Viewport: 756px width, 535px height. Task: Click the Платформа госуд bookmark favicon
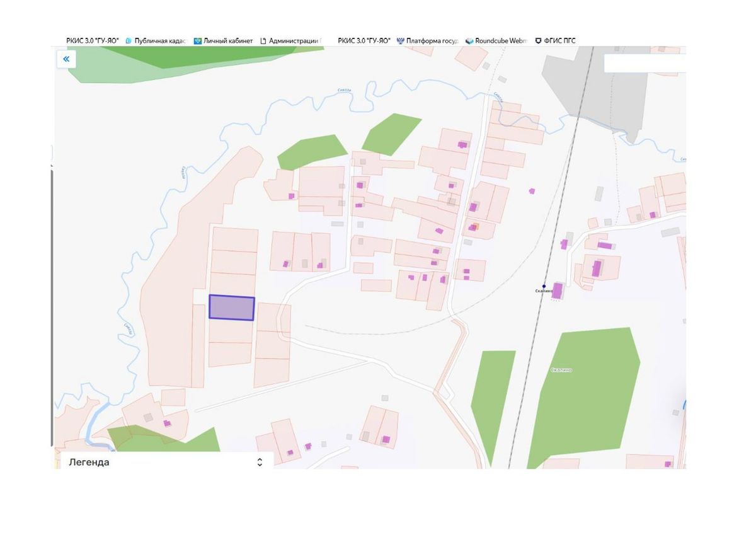pyautogui.click(x=400, y=41)
